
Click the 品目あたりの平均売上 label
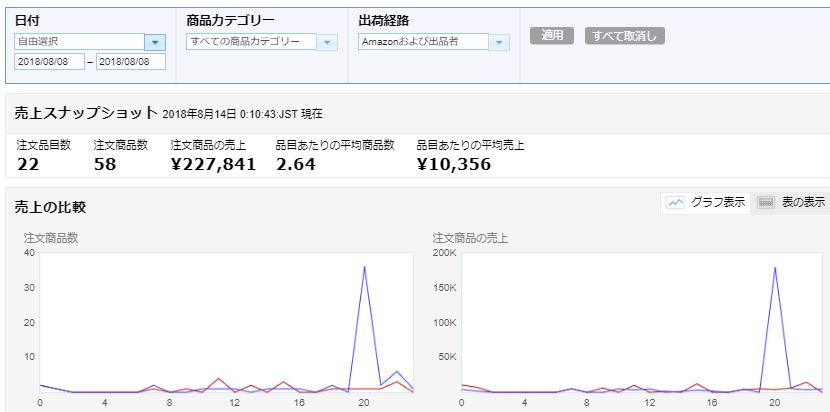click(471, 145)
